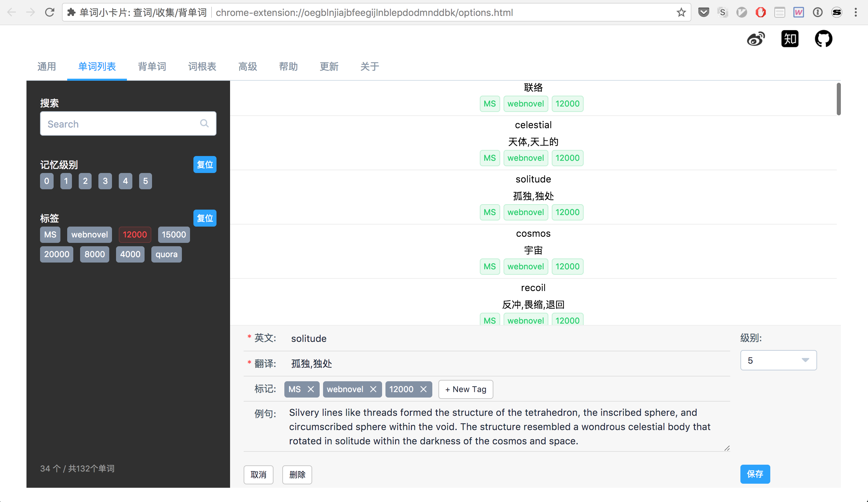Image resolution: width=868 pixels, height=502 pixels.
Task: Open the 词根表 tab
Action: tap(202, 66)
